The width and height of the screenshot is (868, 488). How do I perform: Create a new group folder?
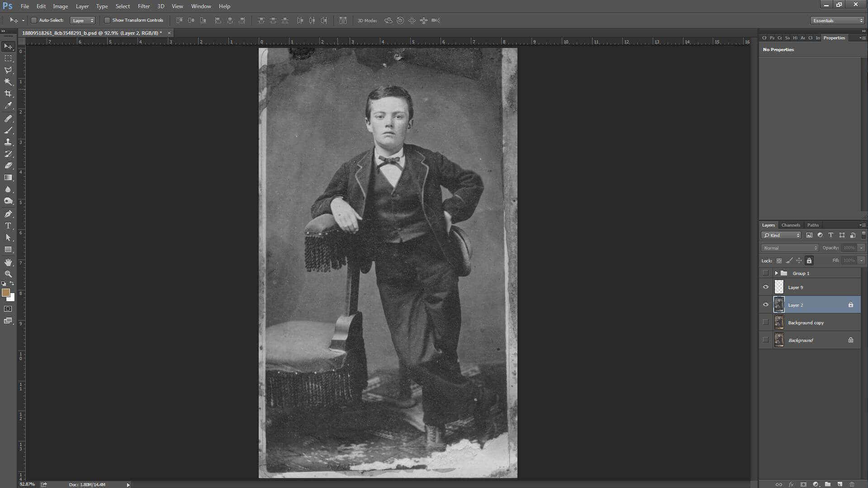click(828, 484)
